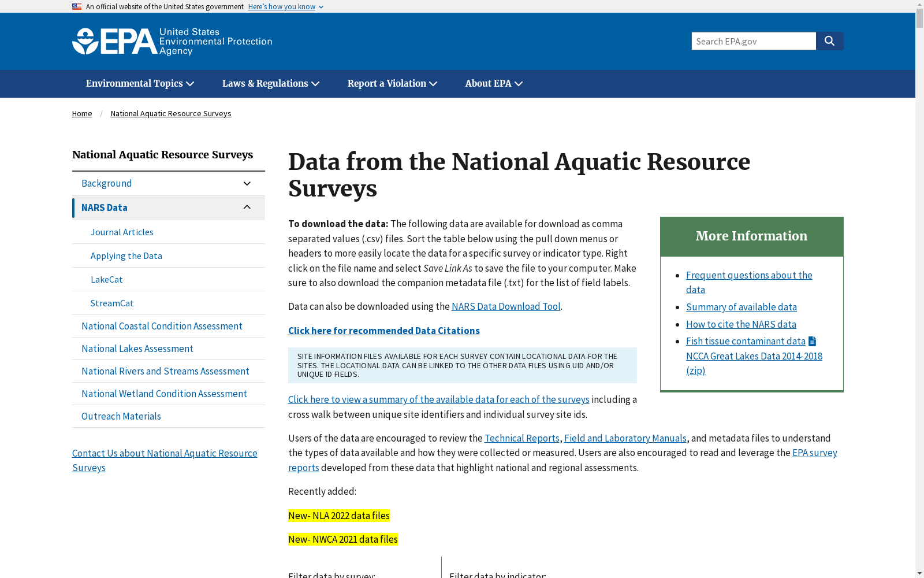Open National Rivers and Streams Assessment link
This screenshot has width=924, height=578.
pyautogui.click(x=165, y=372)
